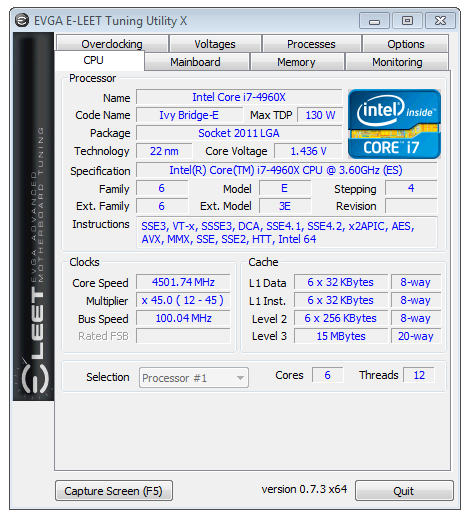The width and height of the screenshot is (469, 518).
Task: Click the Instructions list starting with SSE3
Action: pos(287,233)
